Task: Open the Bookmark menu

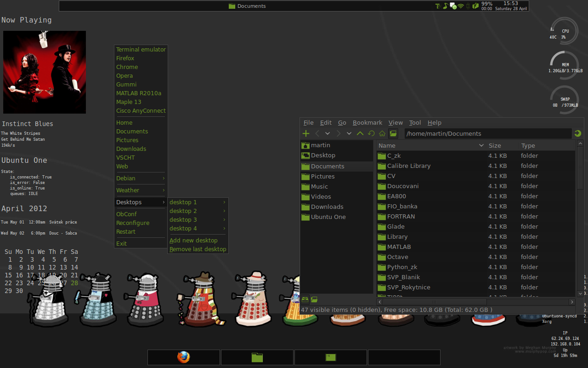Action: click(x=367, y=122)
